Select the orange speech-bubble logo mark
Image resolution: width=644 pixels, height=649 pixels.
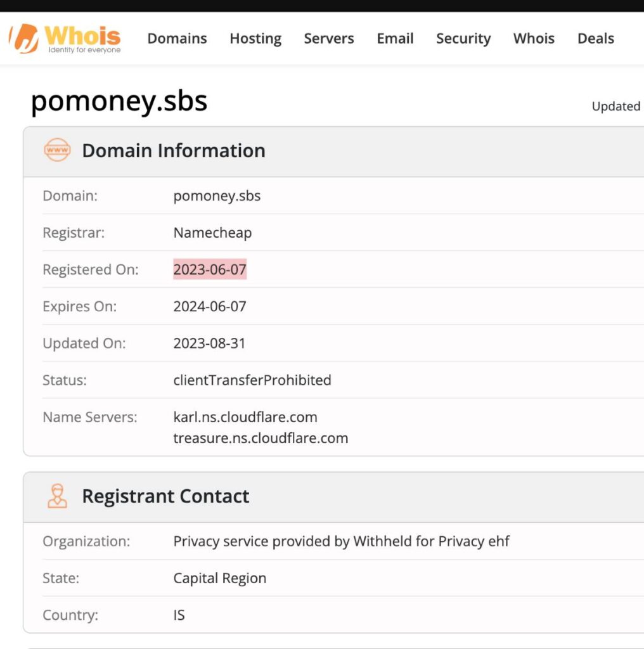pos(23,38)
